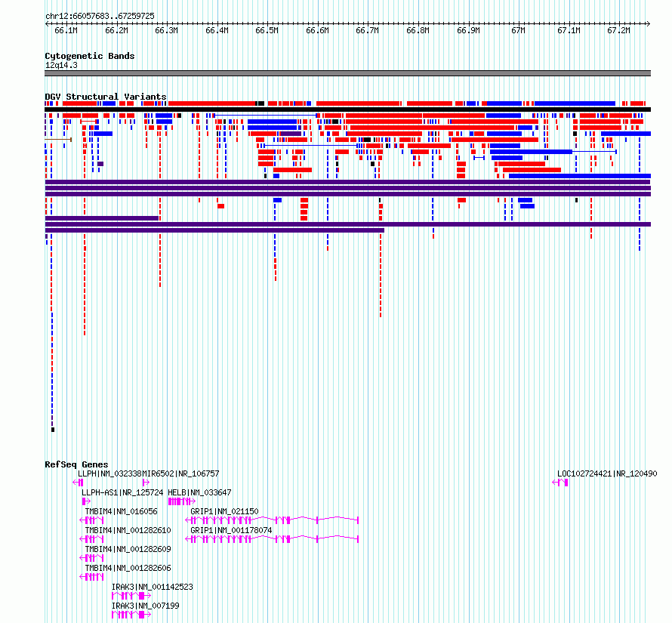Click the small black variant square at column bottom
This screenshot has width=672, height=623.
[x=53, y=430]
